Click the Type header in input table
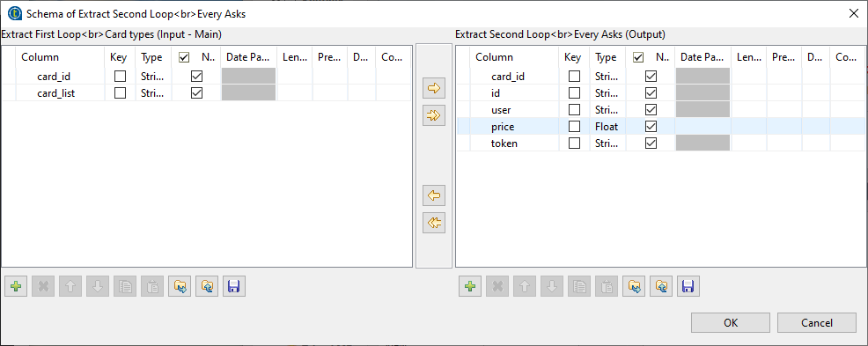Screen dimensions: 868x346 coord(153,57)
